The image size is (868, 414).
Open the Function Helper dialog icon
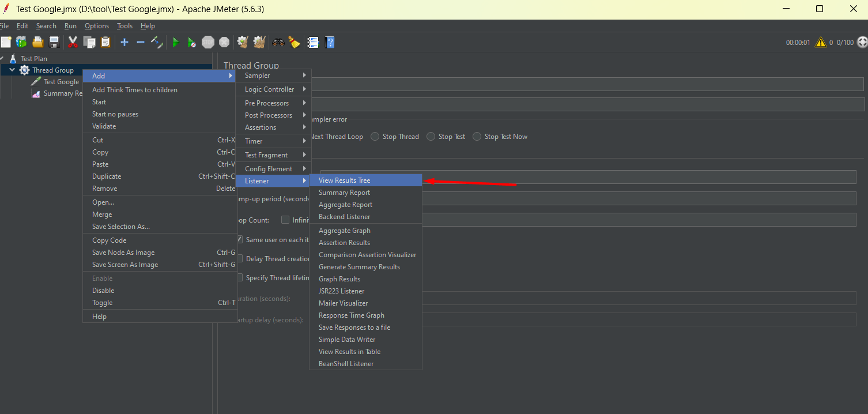point(314,42)
